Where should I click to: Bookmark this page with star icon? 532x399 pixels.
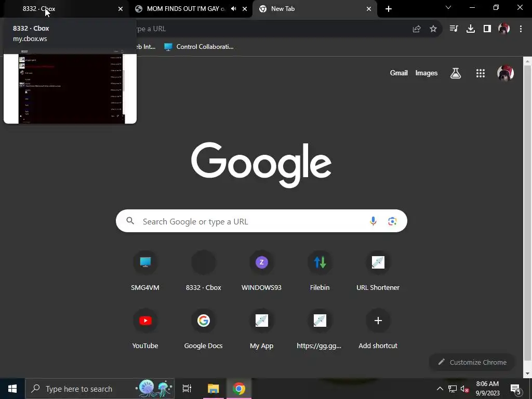[x=433, y=29]
